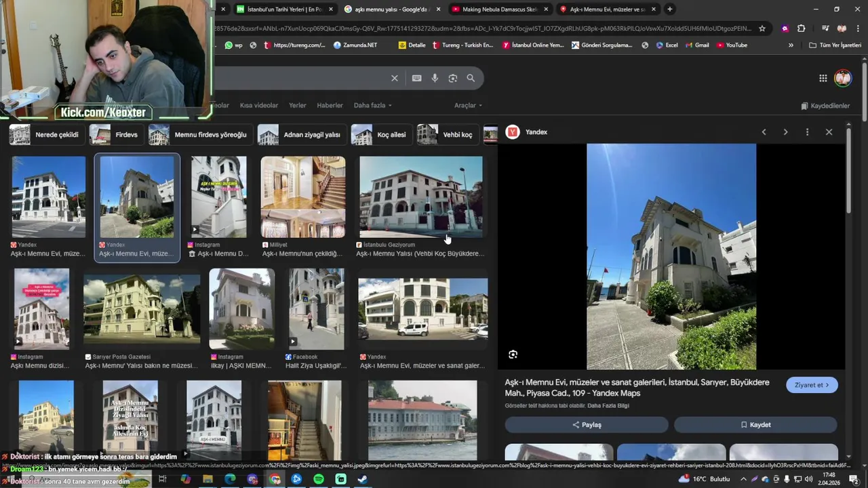This screenshot has width=868, height=488.
Task: Open the media controls icon in Chrome toolbar
Action: pos(825,28)
